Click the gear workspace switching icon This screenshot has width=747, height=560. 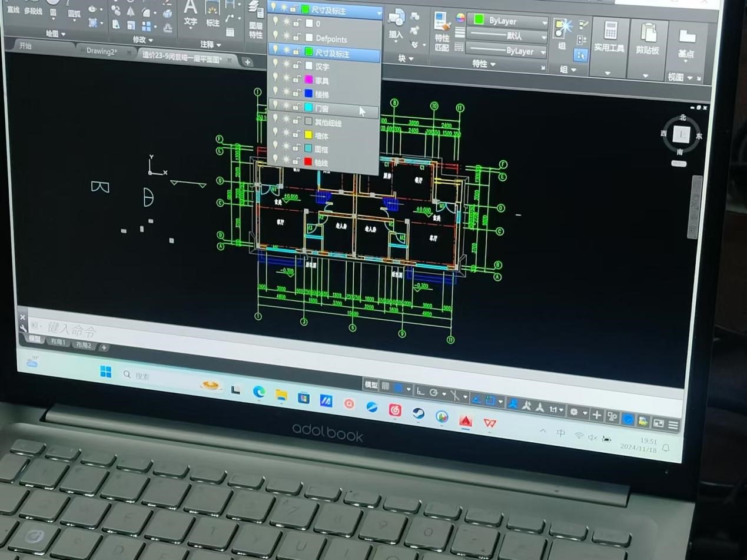pos(575,412)
